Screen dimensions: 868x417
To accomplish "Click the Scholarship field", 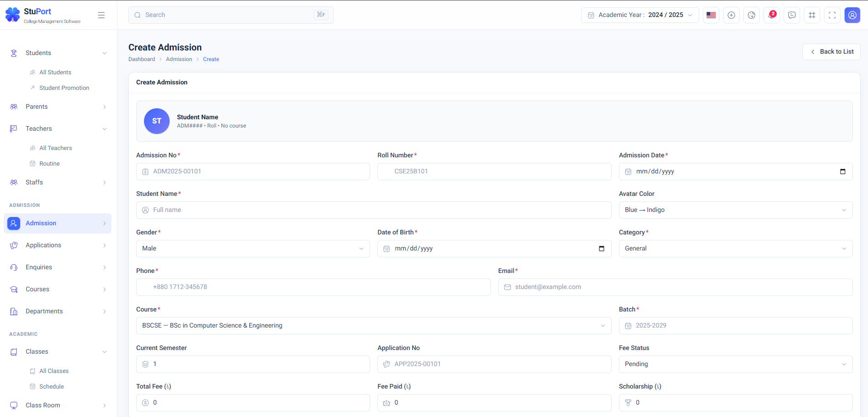I will pyautogui.click(x=735, y=403).
